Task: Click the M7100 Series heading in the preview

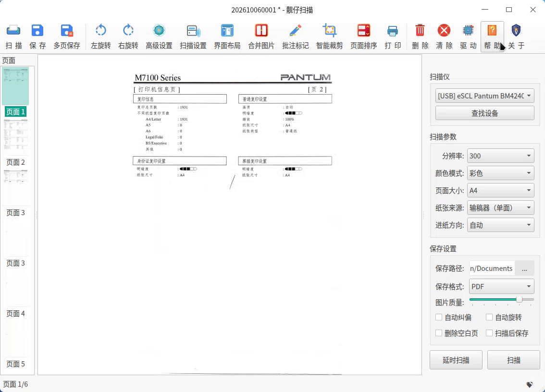Action: (158, 78)
